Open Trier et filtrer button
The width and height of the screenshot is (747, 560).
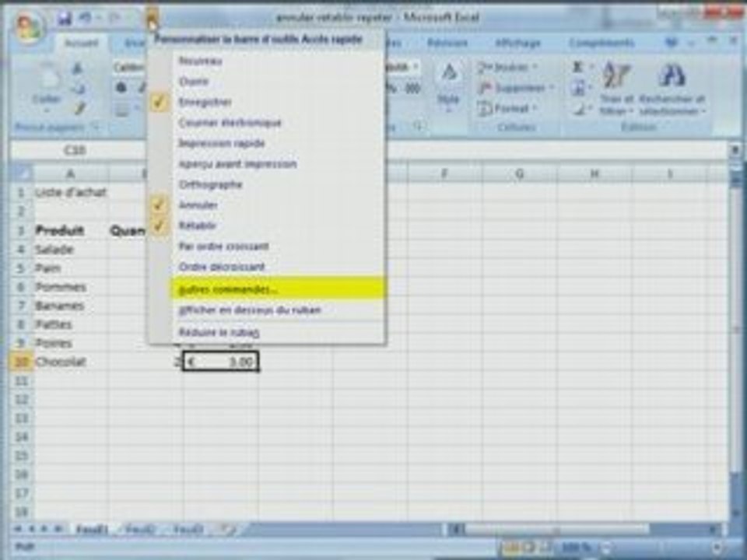(616, 88)
